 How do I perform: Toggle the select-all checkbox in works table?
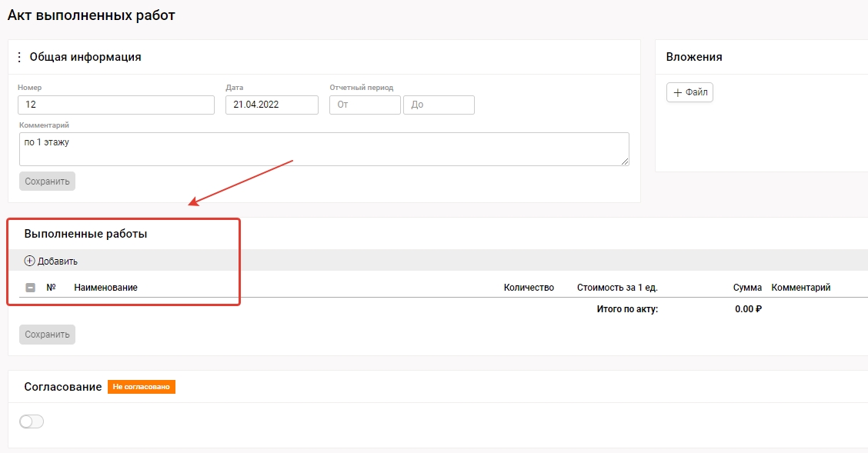31,288
